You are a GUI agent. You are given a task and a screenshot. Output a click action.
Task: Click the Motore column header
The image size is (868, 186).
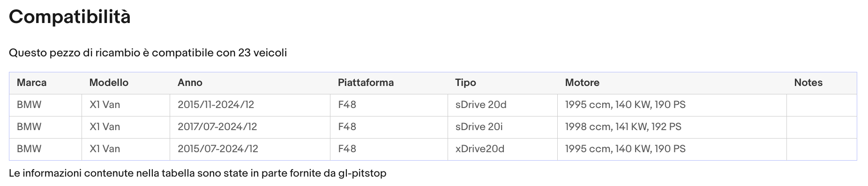[x=672, y=83]
